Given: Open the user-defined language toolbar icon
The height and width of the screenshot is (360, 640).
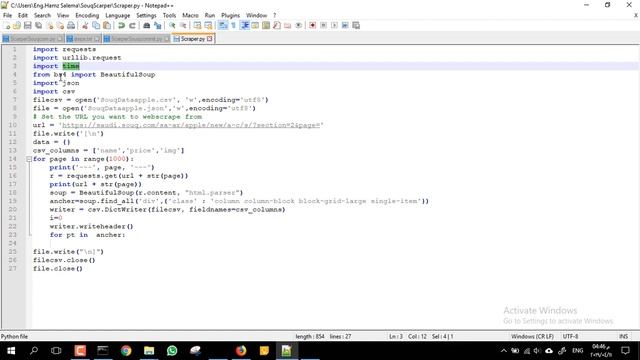Looking at the screenshot, I should [x=255, y=25].
